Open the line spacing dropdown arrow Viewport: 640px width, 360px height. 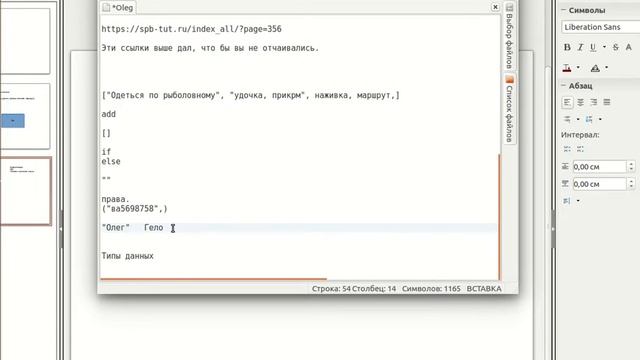coord(578,201)
